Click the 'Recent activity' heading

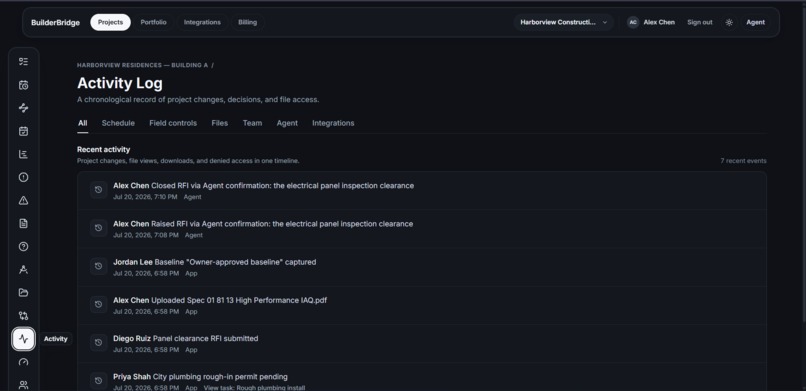click(103, 150)
